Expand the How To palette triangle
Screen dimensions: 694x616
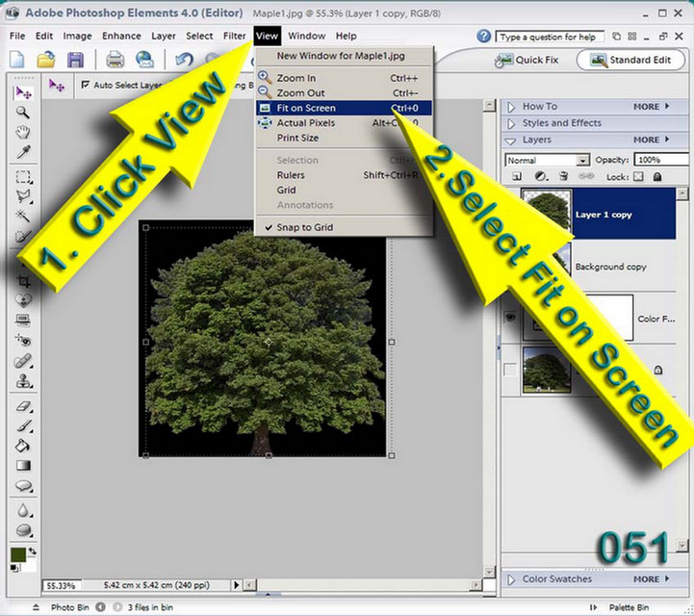(x=511, y=107)
